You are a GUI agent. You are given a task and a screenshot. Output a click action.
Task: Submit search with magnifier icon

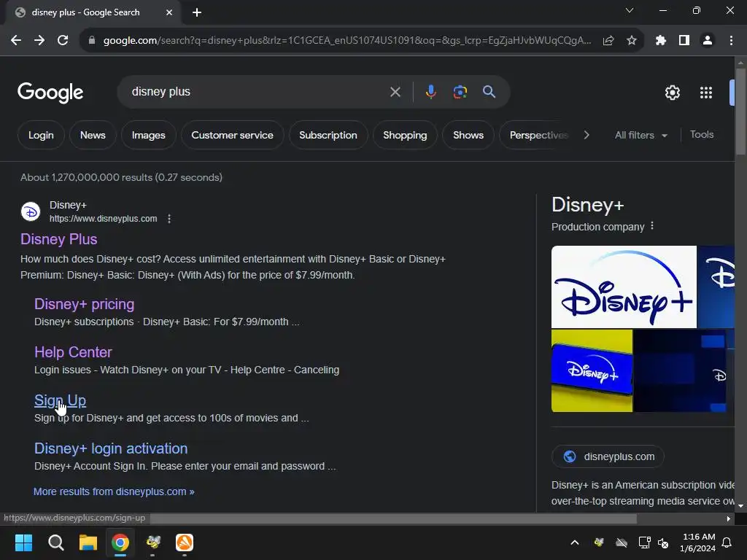pos(489,92)
